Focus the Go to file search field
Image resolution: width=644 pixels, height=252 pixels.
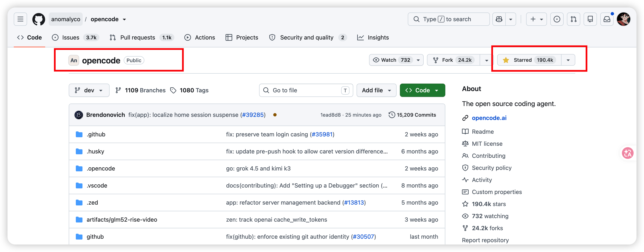306,90
